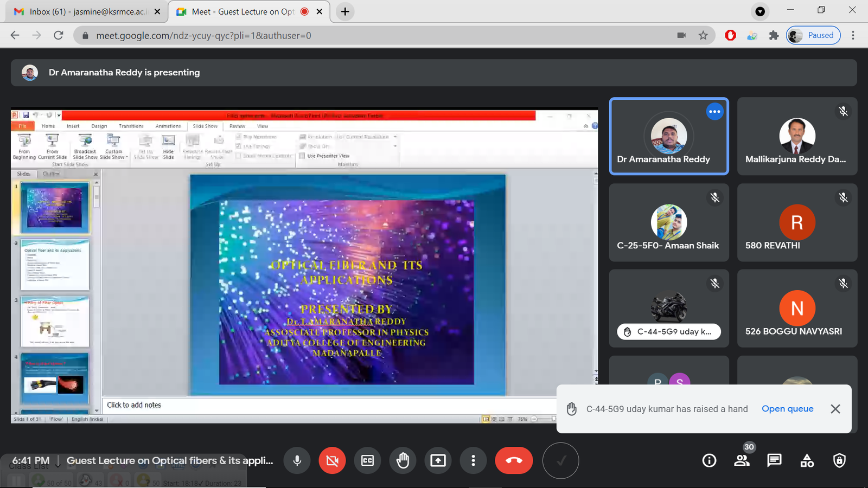Click Paused profile button
The height and width of the screenshot is (488, 868).
(813, 35)
